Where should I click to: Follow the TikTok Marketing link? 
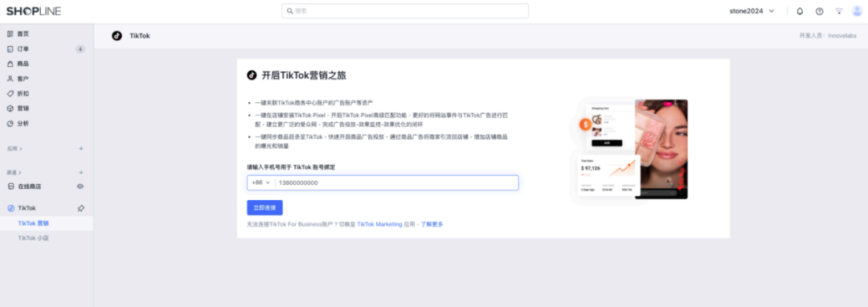coord(379,224)
